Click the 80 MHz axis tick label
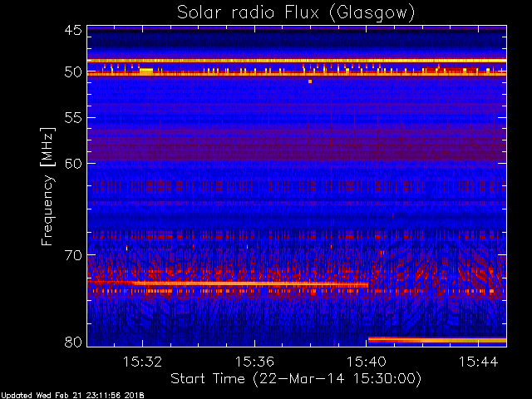The width and height of the screenshot is (532, 399). (x=73, y=342)
